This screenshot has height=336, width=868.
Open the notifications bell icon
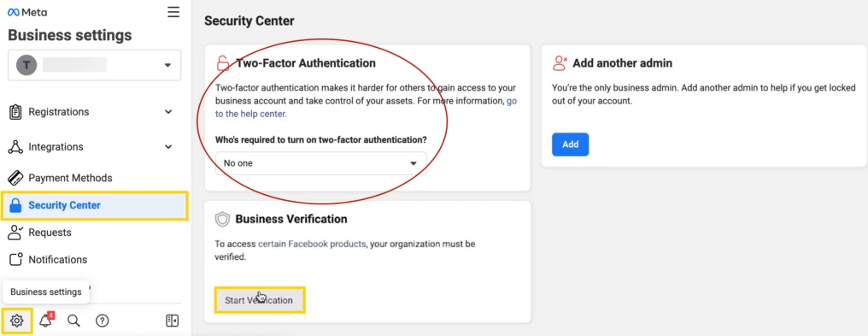coord(46,320)
